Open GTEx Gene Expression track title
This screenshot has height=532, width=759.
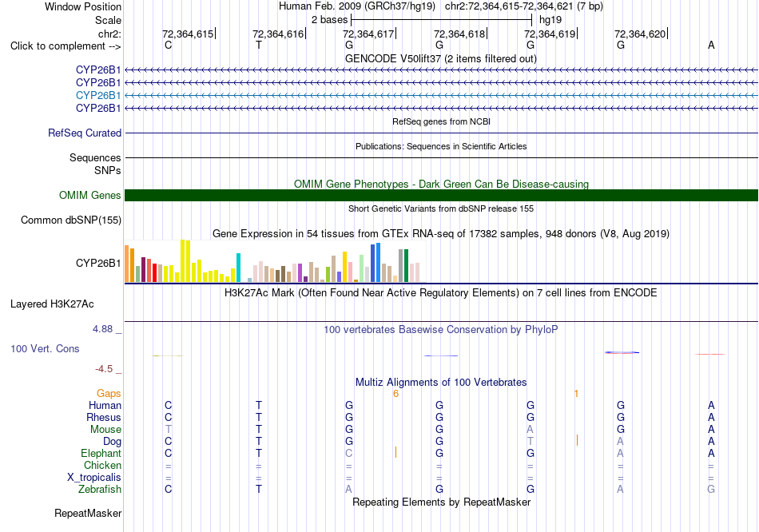(x=441, y=234)
